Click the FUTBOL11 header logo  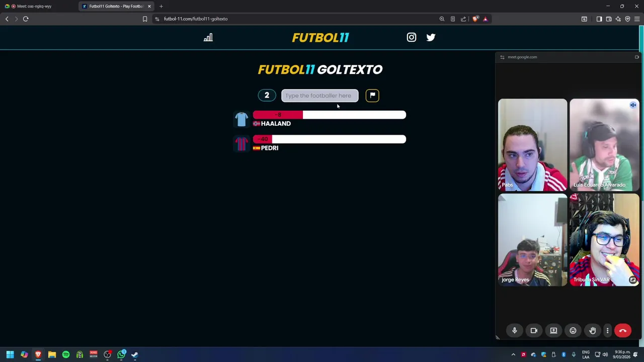(320, 38)
